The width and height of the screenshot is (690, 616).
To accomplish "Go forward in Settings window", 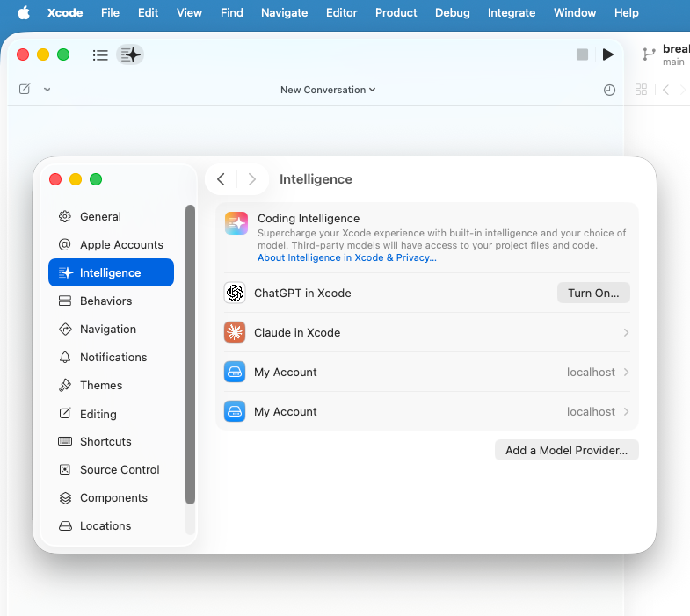I will 251,179.
